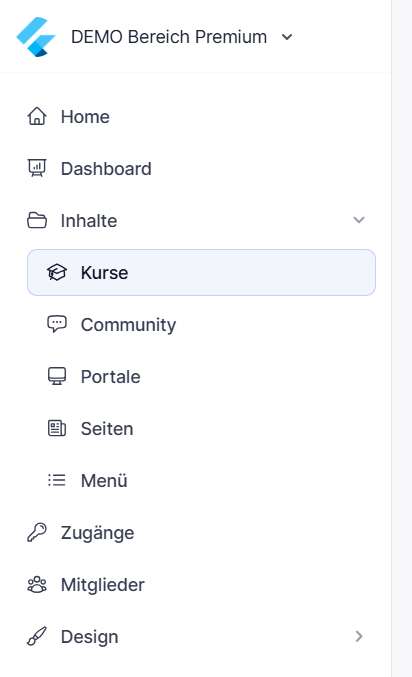Viewport: 412px width, 677px height.
Task: Click the paintbrush icon beside Design
Action: [x=37, y=636]
